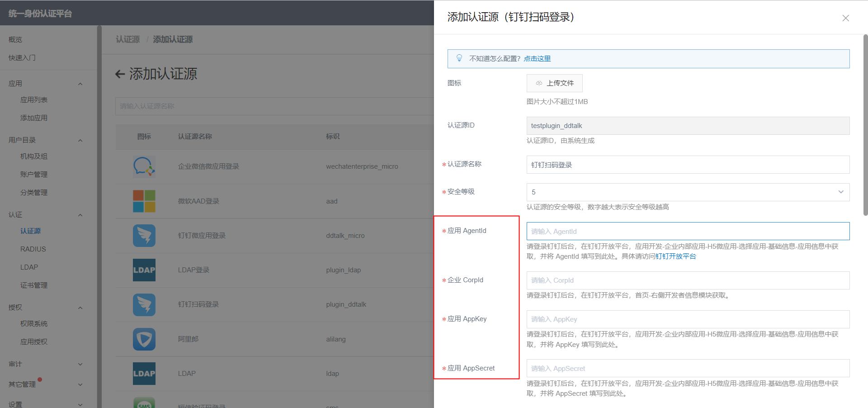Click the LDAP登录 row icon
The height and width of the screenshot is (408, 868).
tap(144, 270)
